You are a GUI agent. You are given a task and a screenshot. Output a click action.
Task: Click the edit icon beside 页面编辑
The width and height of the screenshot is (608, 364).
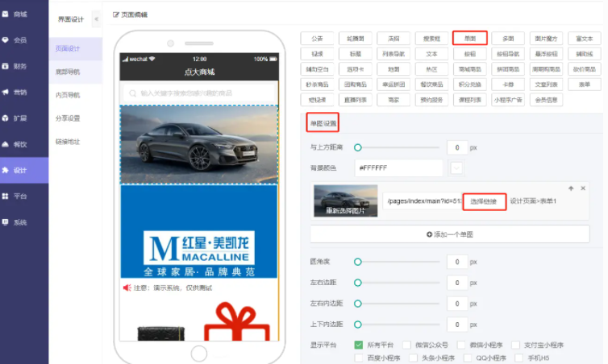115,14
